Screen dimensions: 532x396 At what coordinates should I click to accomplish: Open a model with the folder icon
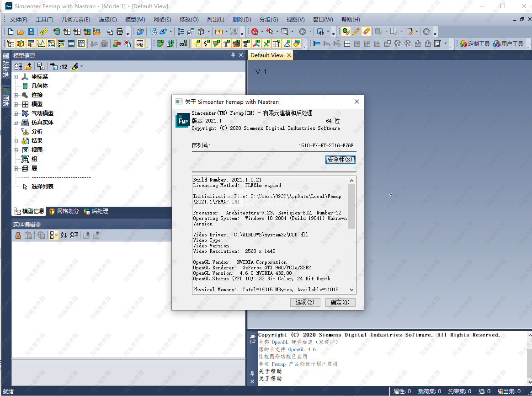point(21,32)
